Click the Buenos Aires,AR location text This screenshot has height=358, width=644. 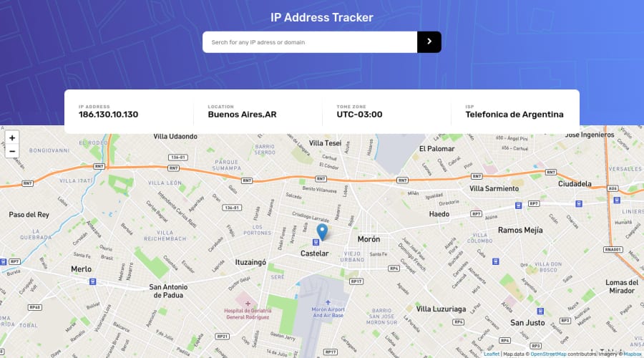(x=243, y=115)
